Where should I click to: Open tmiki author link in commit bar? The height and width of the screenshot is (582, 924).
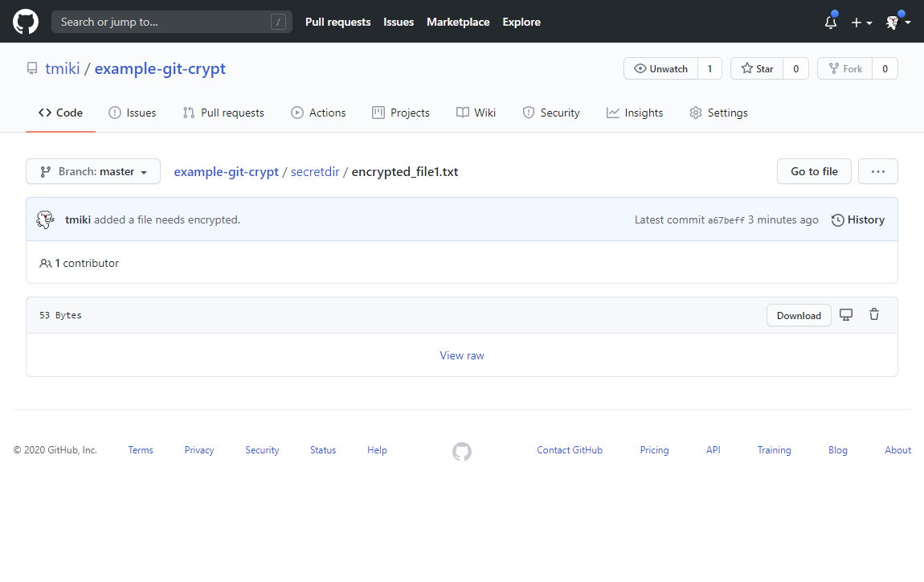tap(78, 219)
